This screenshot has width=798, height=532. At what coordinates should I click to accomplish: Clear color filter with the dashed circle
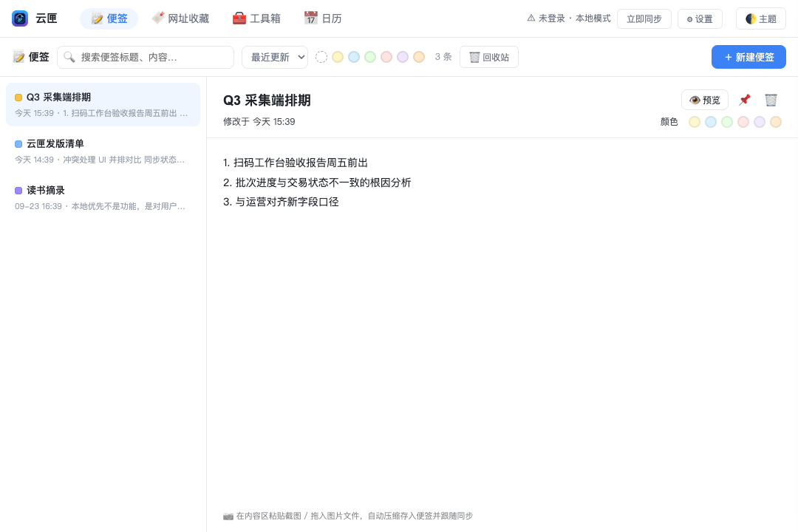point(321,57)
